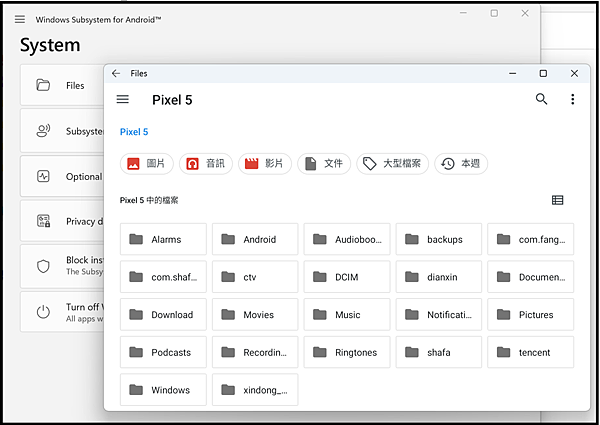This screenshot has width=600, height=425.
Task: Open the Privacy settings row
Action: coord(62,221)
